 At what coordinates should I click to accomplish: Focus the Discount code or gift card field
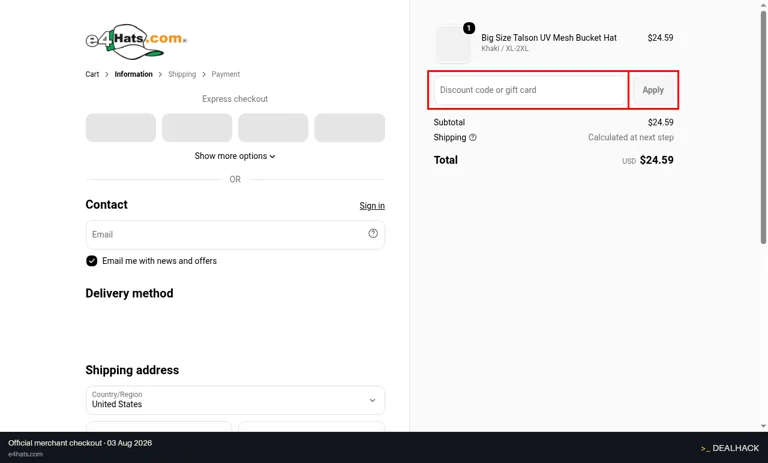click(x=530, y=90)
